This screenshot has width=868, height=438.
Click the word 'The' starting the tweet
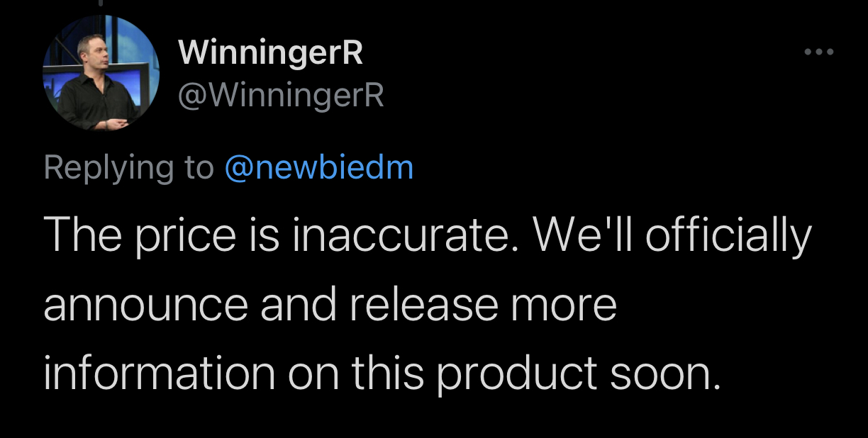[79, 235]
